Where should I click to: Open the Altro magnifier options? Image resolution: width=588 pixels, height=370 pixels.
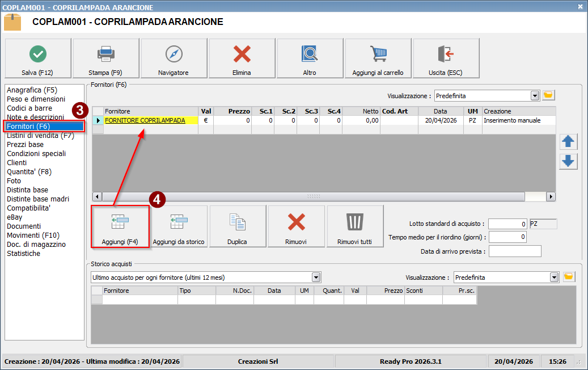coord(310,58)
